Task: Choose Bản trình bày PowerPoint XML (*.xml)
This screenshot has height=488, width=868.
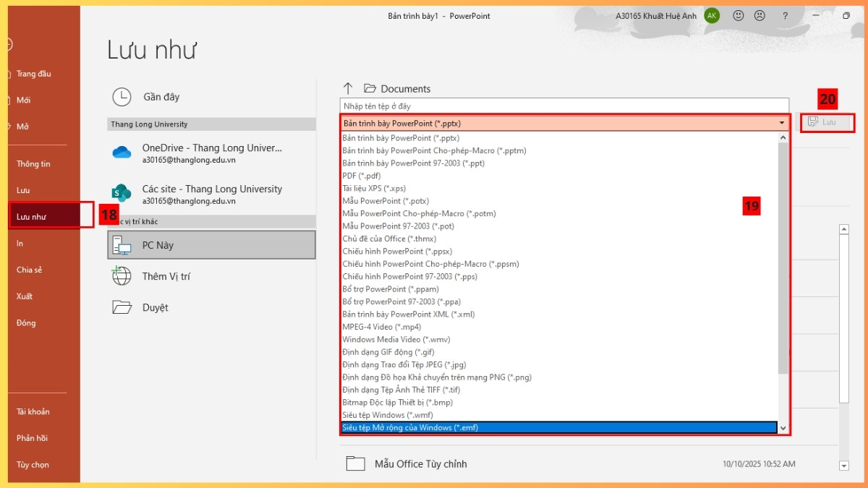Action: pos(558,314)
